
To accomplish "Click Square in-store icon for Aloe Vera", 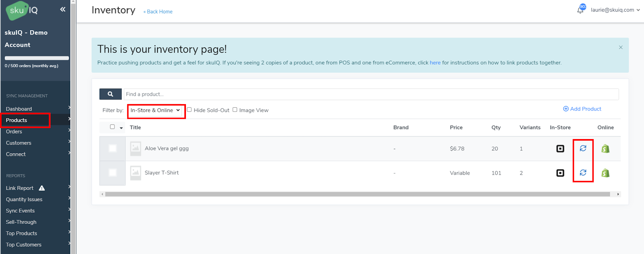I will click(560, 149).
